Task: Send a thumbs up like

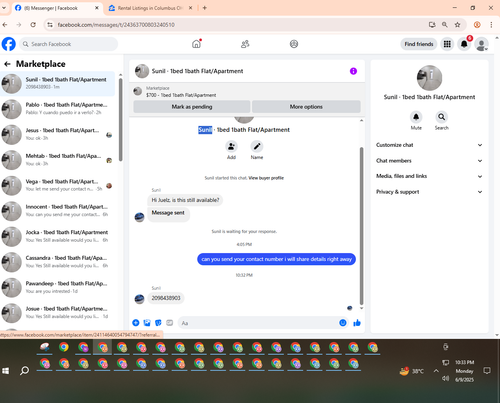Action: pos(357,323)
